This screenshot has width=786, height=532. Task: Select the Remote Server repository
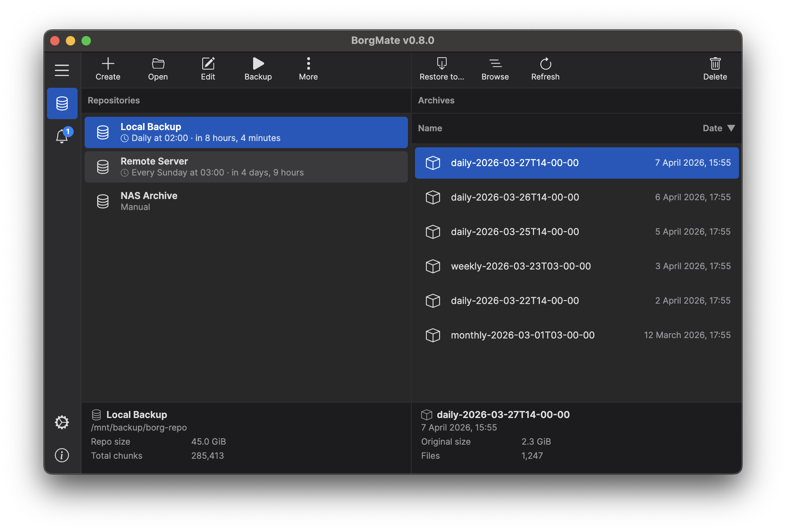tap(246, 167)
